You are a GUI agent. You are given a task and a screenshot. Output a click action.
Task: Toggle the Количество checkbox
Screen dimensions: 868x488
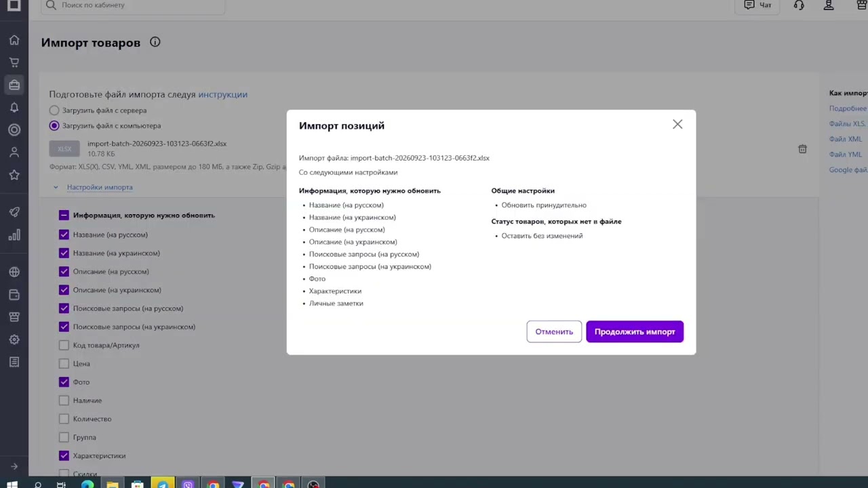pyautogui.click(x=64, y=419)
